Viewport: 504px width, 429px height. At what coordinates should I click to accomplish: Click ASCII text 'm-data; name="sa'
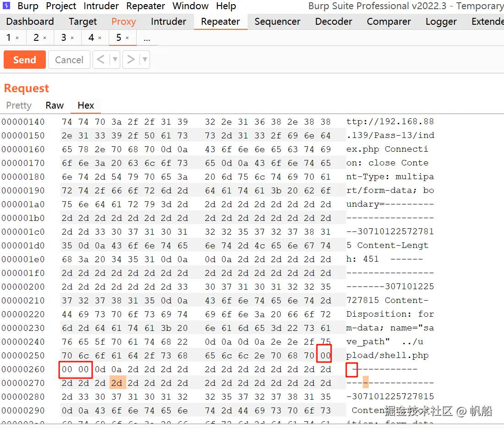[390, 328]
